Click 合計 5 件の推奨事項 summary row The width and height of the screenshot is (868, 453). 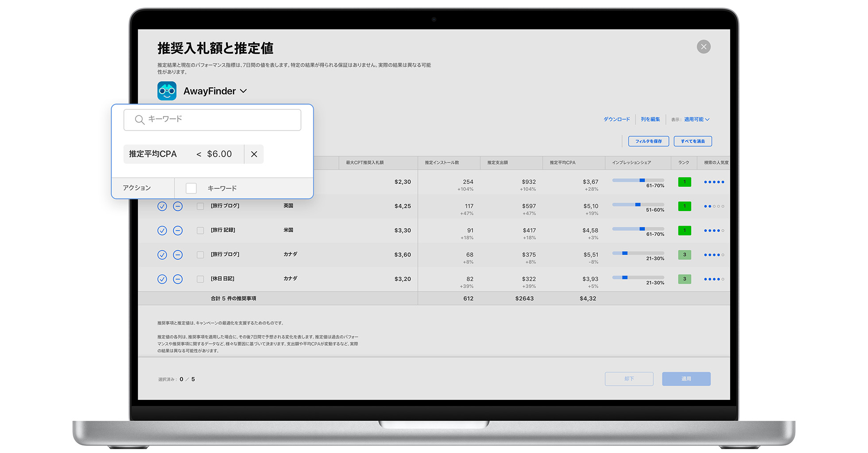[434, 299]
